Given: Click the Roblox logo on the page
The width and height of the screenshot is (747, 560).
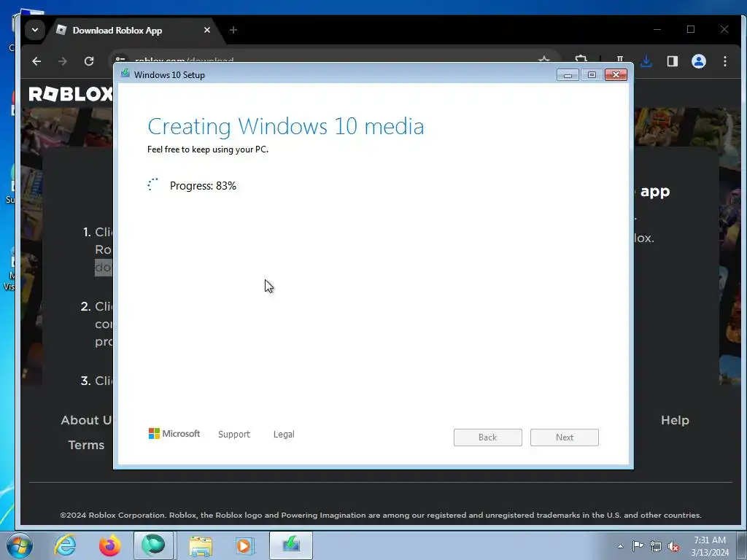Looking at the screenshot, I should (x=70, y=94).
